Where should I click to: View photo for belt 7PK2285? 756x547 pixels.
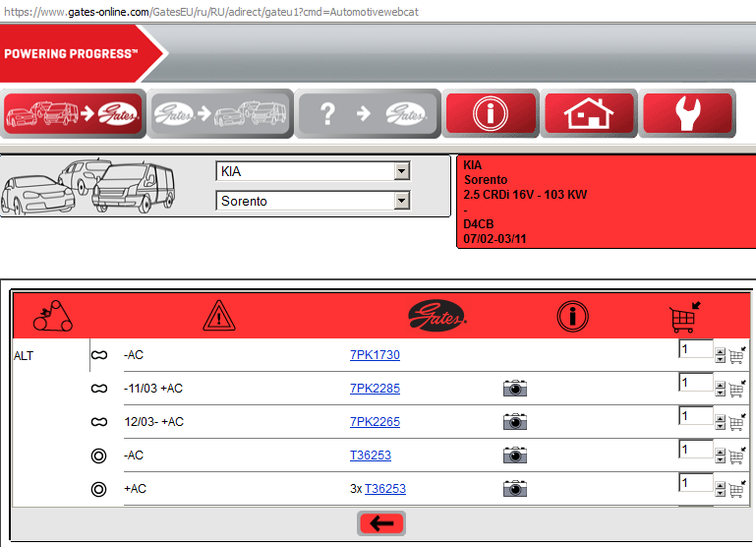pos(515,390)
